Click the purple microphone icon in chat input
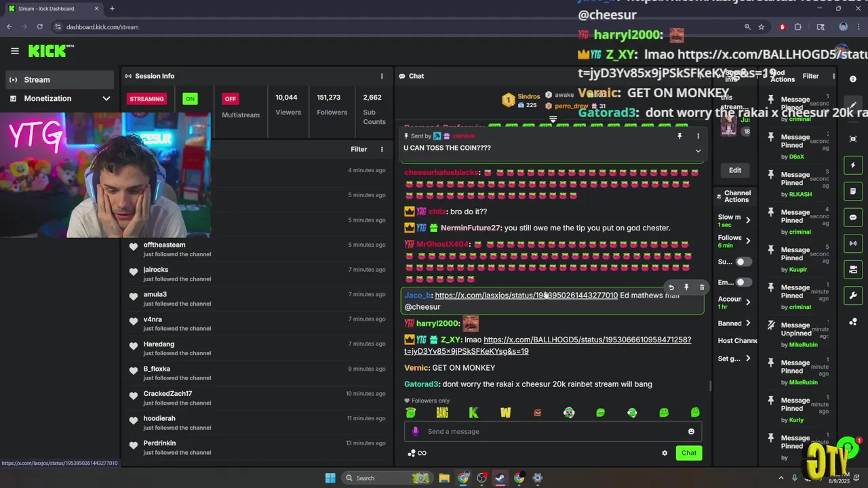The width and height of the screenshot is (868, 488). point(416,432)
